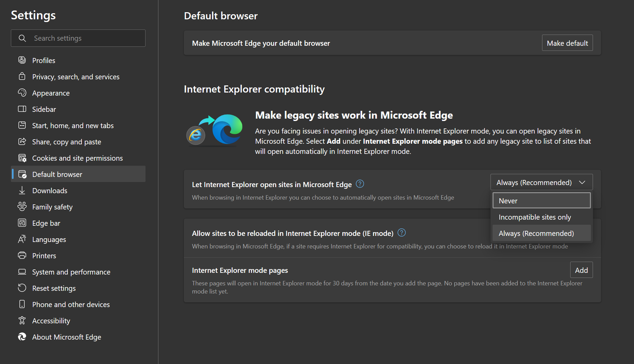This screenshot has width=634, height=364.
Task: Open Languages settings
Action: coord(78,239)
